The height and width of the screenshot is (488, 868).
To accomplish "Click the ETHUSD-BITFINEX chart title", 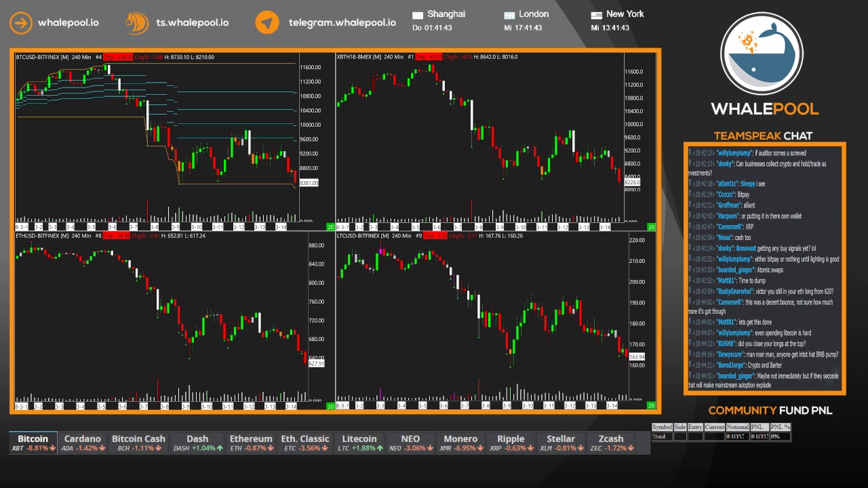I will pos(43,236).
